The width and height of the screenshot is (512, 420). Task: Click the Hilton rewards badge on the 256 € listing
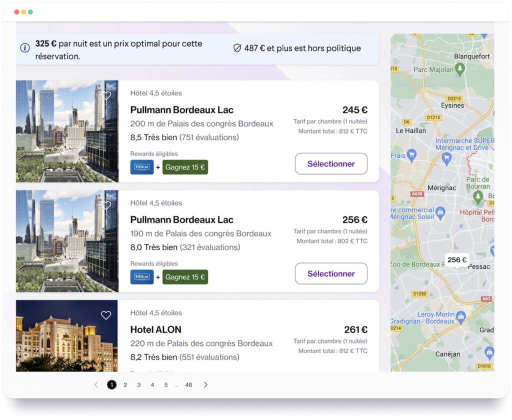[142, 277]
